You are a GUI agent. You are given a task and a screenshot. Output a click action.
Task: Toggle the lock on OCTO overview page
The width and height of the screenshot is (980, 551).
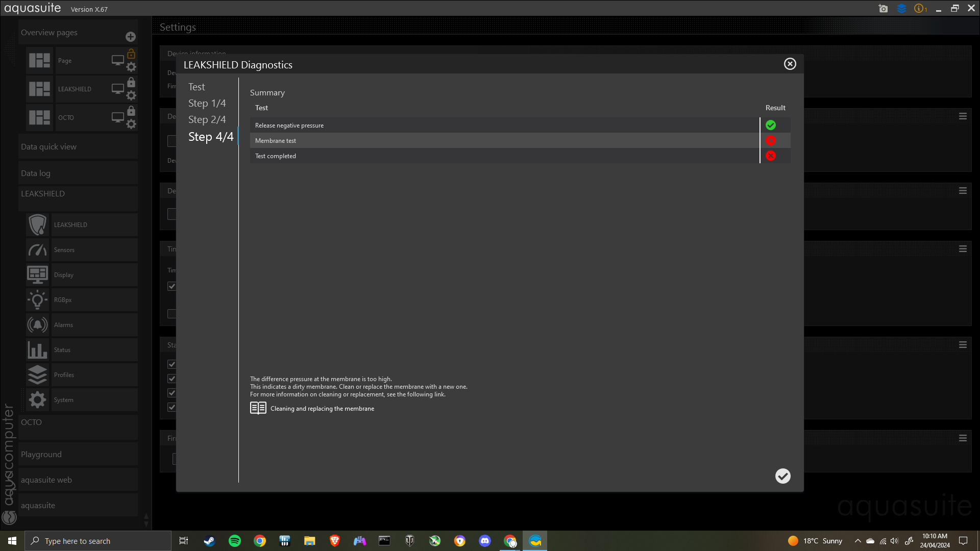coord(131,111)
